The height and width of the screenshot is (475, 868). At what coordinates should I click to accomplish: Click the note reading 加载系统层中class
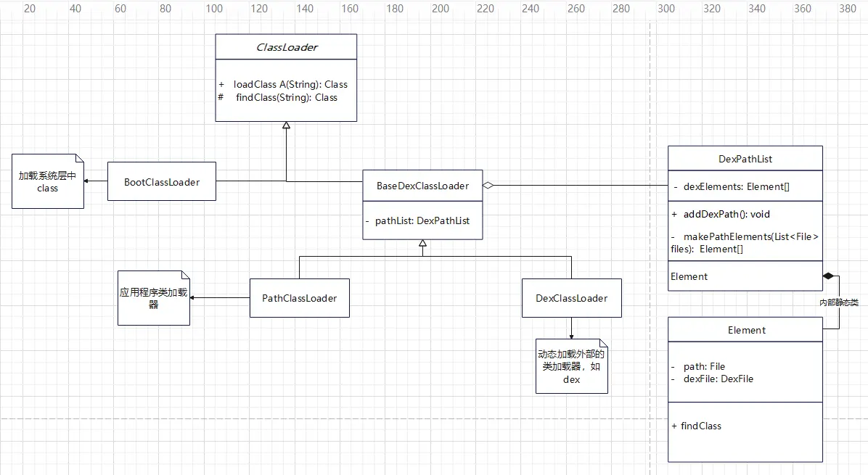pyautogui.click(x=47, y=181)
